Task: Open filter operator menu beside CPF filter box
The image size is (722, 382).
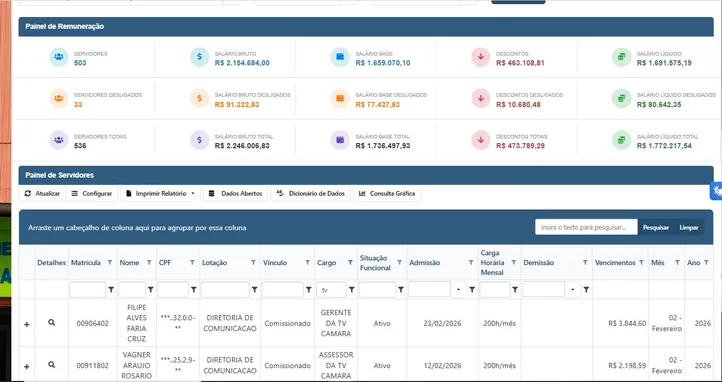Action: 194,289
